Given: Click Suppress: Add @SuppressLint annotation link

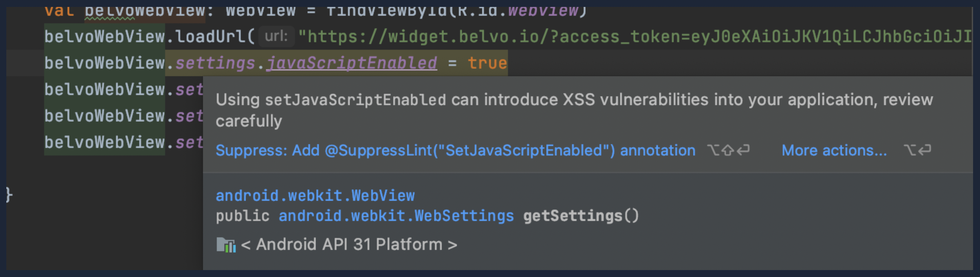Looking at the screenshot, I should [455, 150].
